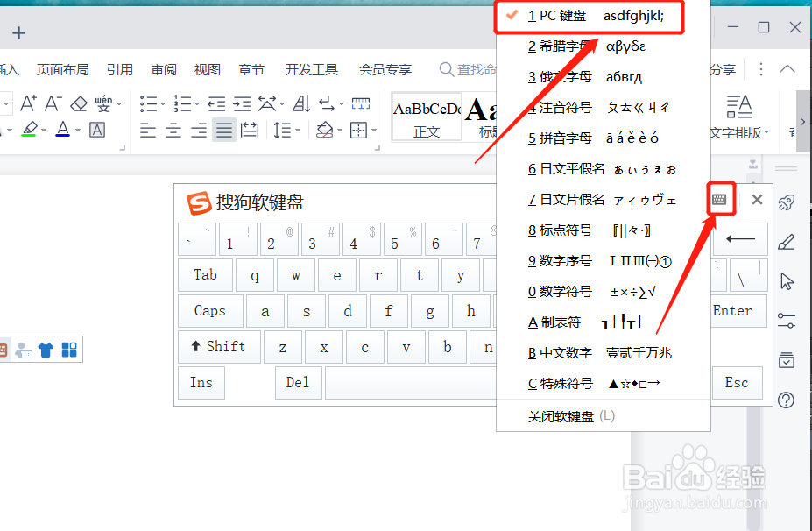Click the pen annotation icon in right sidebar
812x531 pixels.
coord(787,242)
